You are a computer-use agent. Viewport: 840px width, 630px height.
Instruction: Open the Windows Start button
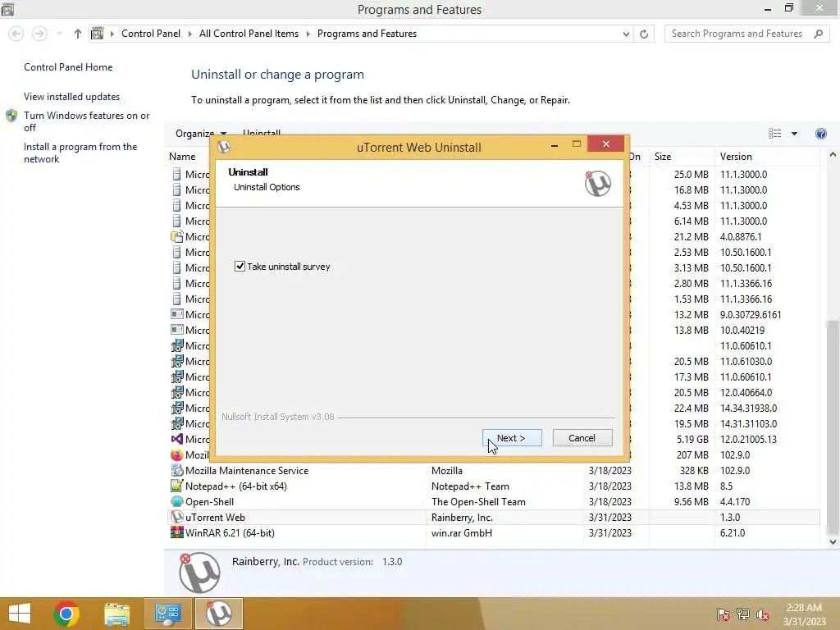coord(20,614)
